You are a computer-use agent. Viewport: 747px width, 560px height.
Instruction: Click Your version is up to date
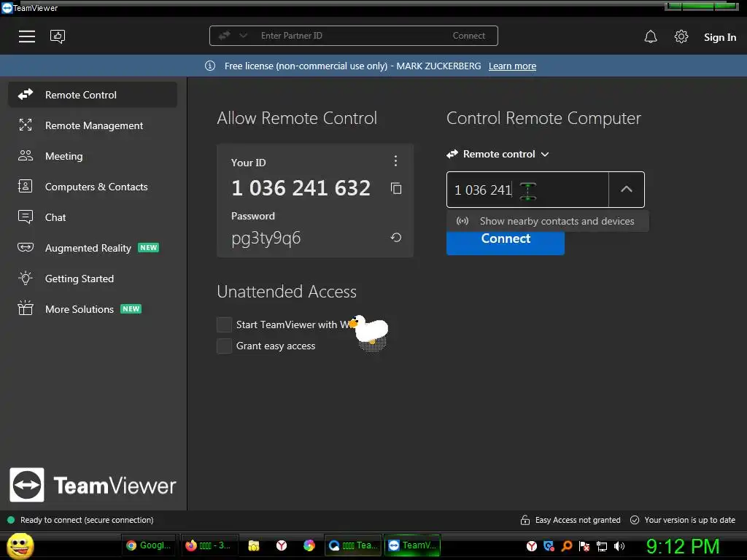(x=683, y=520)
